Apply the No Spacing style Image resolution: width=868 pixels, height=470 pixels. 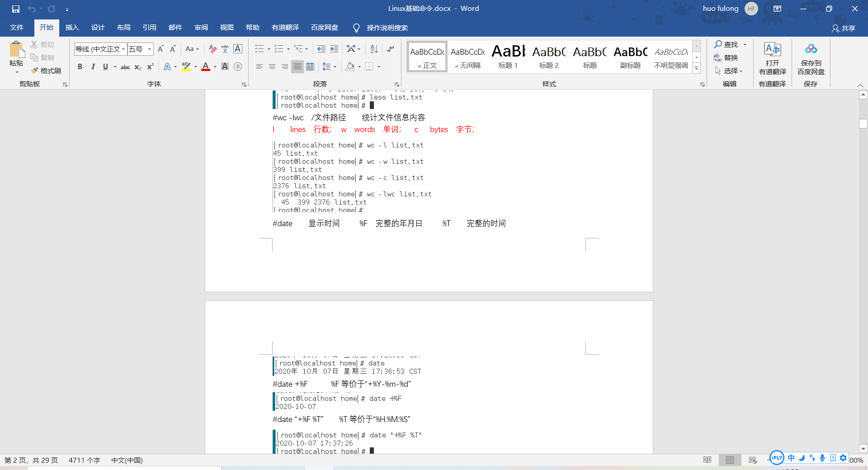467,56
